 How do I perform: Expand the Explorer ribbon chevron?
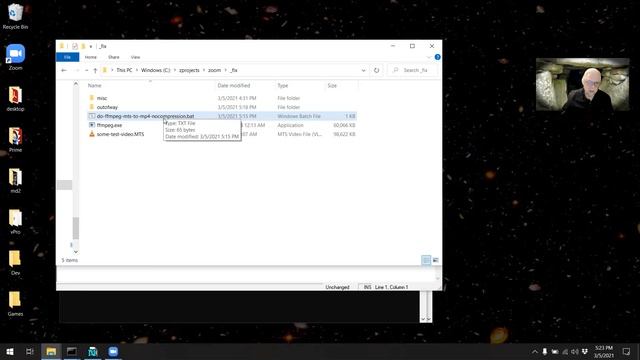click(428, 57)
